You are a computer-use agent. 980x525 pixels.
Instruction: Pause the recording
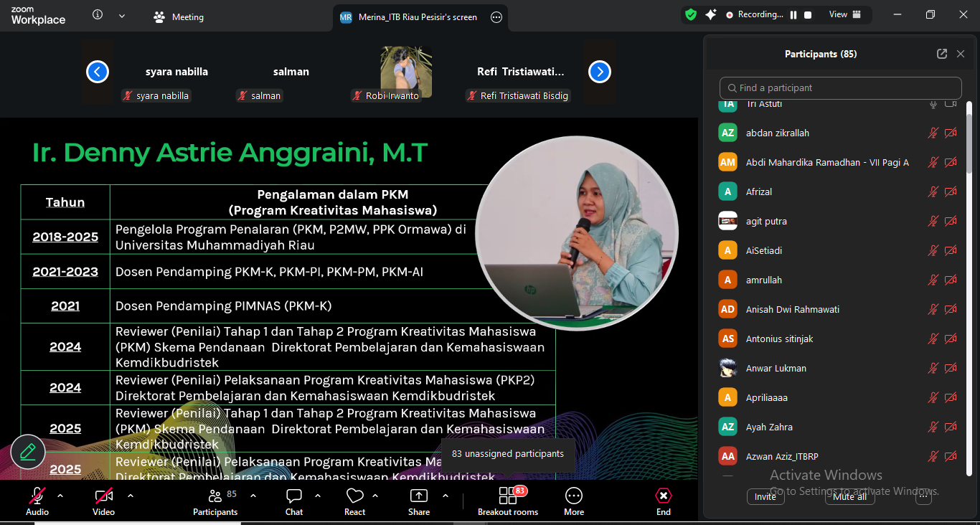coord(793,14)
